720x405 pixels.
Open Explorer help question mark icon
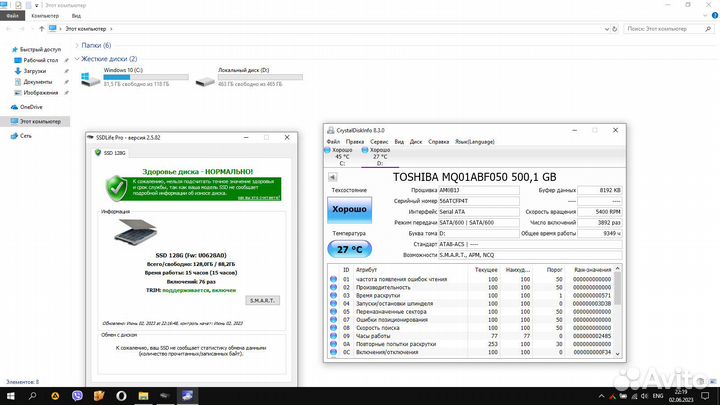(714, 16)
